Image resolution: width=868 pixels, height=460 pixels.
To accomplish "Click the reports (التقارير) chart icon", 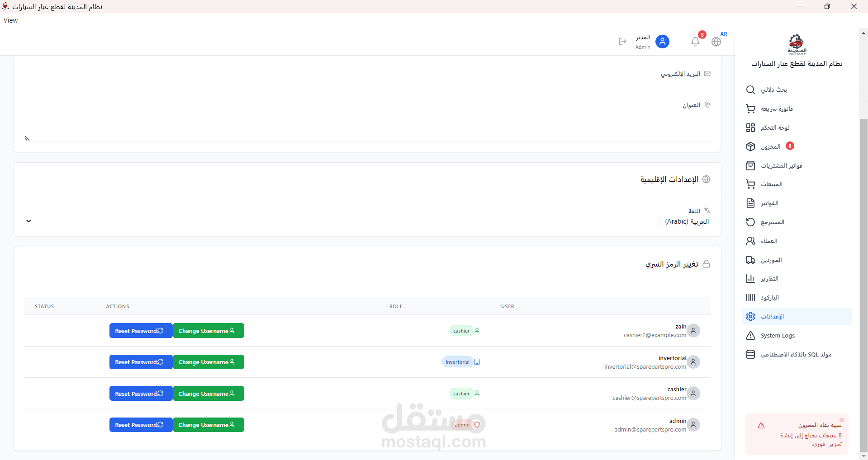I will pyautogui.click(x=750, y=279).
